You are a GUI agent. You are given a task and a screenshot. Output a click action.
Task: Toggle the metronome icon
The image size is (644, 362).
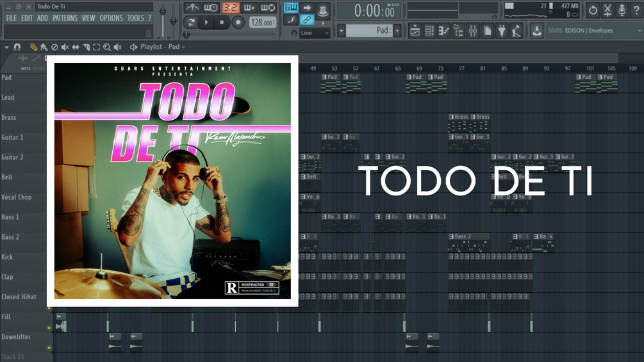click(x=192, y=8)
